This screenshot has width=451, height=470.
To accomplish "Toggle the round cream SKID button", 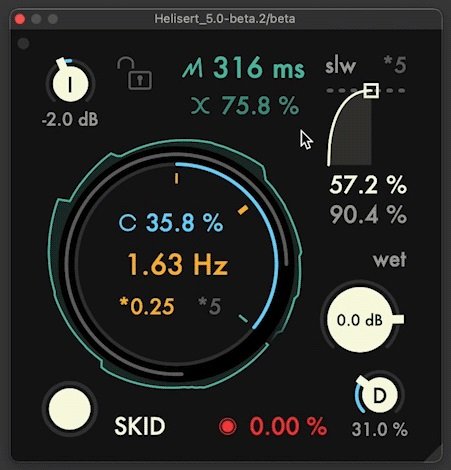I will (x=70, y=409).
